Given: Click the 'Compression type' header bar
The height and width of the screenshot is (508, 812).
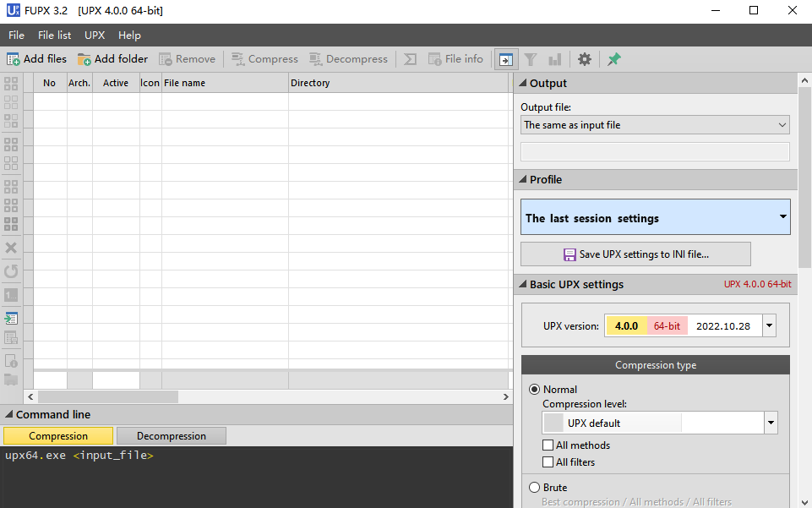Looking at the screenshot, I should click(656, 365).
